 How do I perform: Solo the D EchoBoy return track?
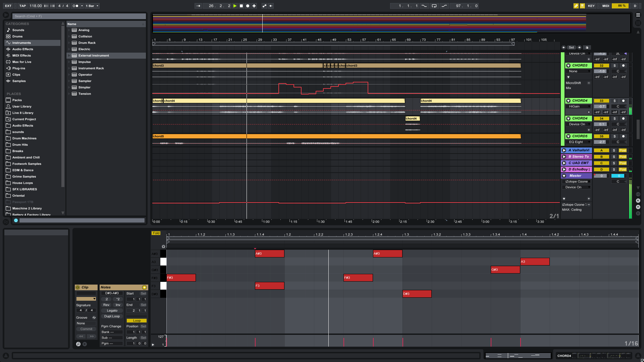tap(614, 169)
